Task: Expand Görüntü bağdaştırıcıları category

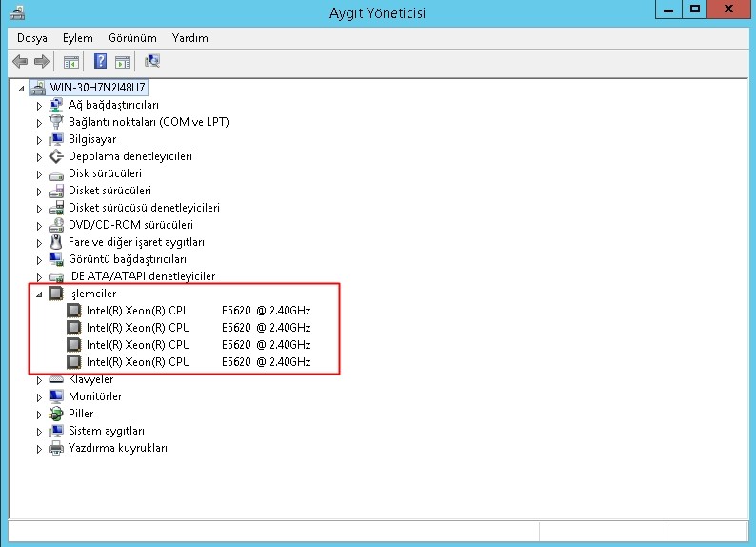Action: click(x=39, y=260)
